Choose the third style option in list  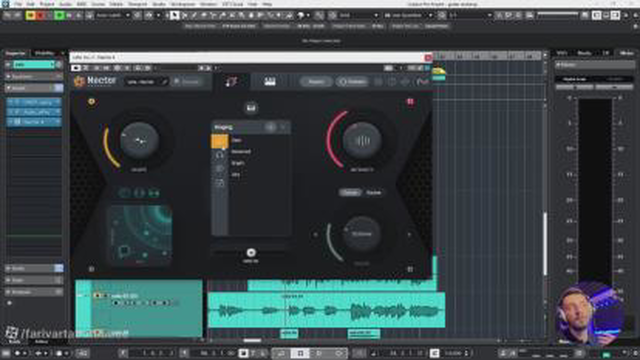point(238,163)
